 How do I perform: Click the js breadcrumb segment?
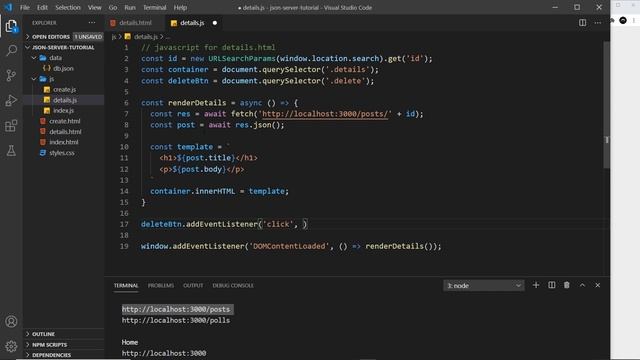click(x=113, y=37)
